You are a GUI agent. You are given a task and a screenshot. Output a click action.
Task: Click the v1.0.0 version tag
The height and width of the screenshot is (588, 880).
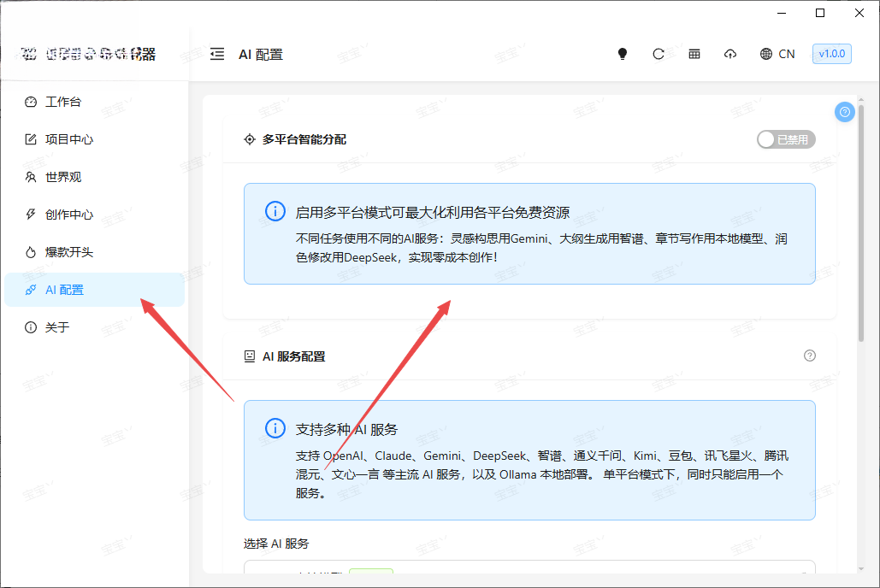coord(832,54)
